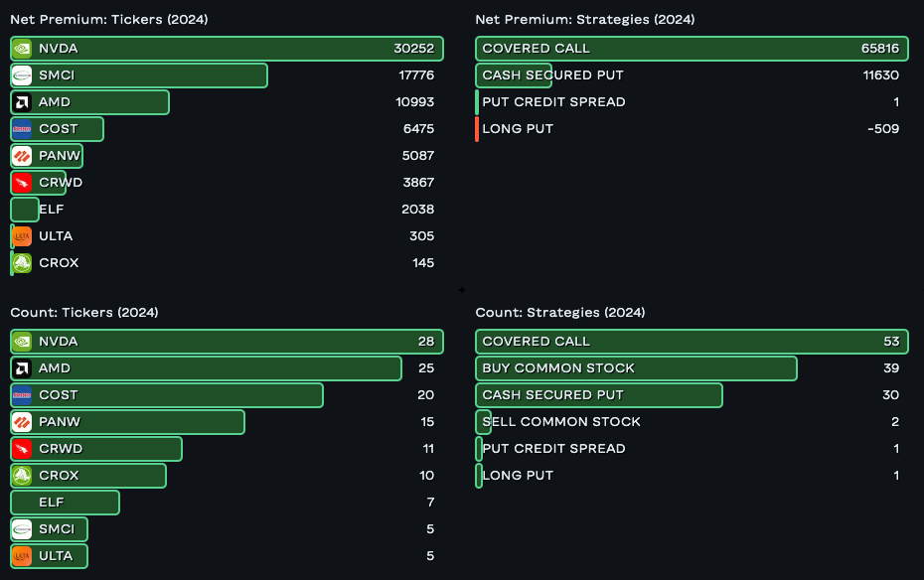Select PUT CREDIT SPREAD in Net Premium Strategies
Viewport: 924px width, 580px height.
553,102
